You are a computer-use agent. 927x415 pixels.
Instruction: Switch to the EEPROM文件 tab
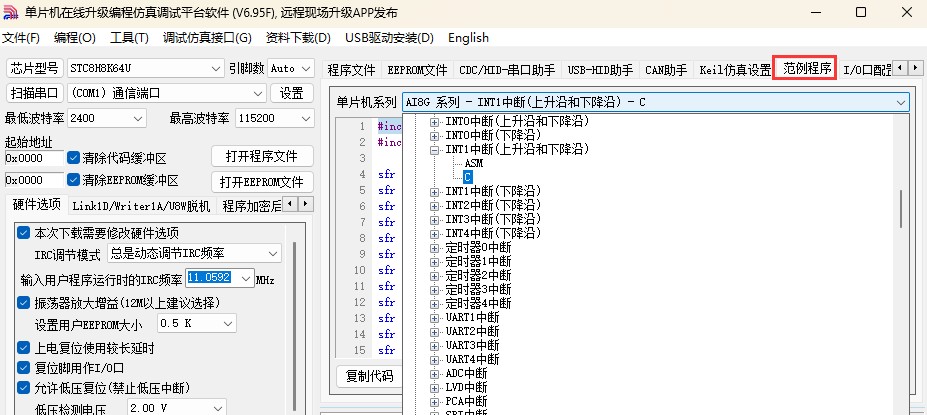pyautogui.click(x=417, y=70)
